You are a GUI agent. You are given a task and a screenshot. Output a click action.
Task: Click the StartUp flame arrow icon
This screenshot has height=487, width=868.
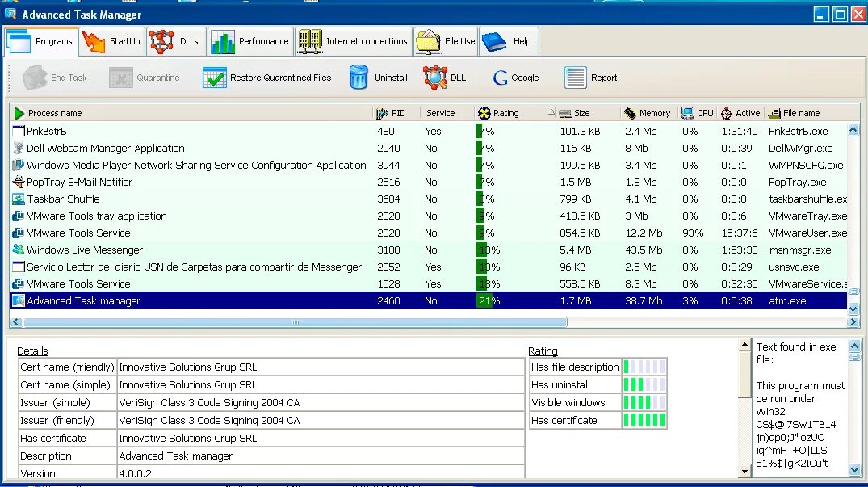click(94, 42)
